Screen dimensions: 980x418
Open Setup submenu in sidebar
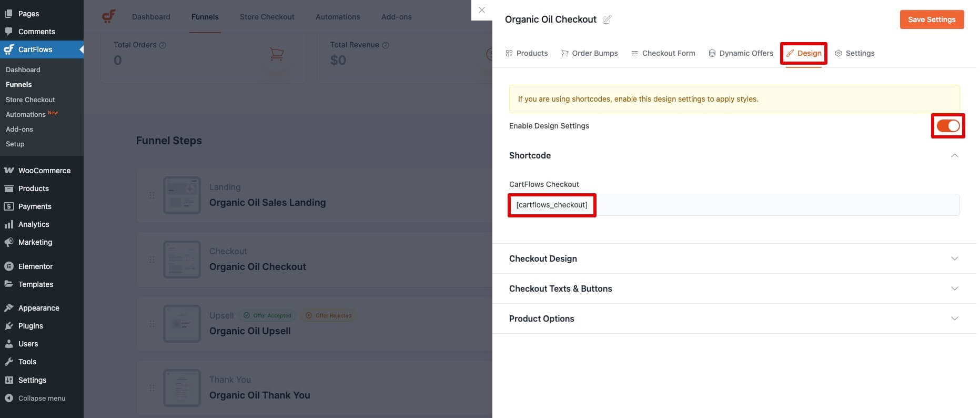point(15,144)
